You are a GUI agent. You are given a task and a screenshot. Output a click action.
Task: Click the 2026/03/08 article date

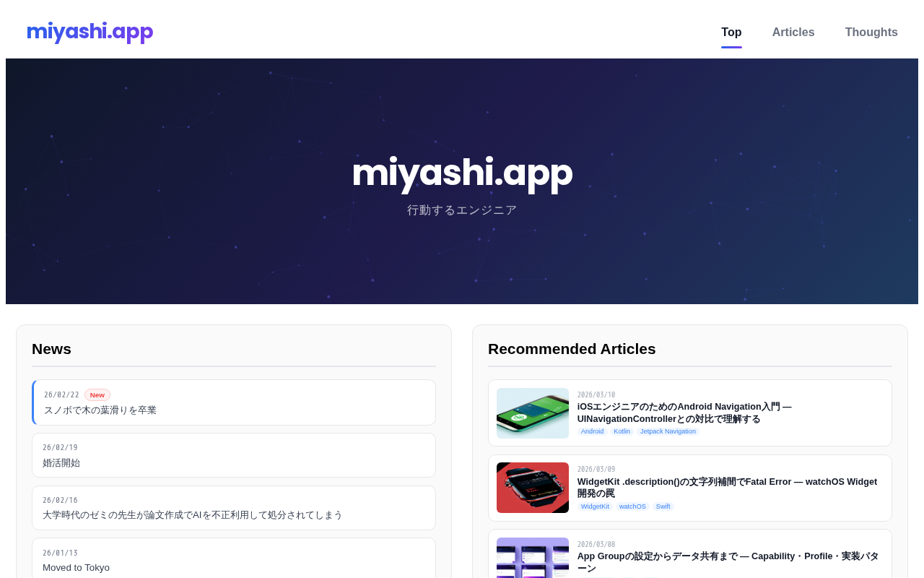(596, 545)
